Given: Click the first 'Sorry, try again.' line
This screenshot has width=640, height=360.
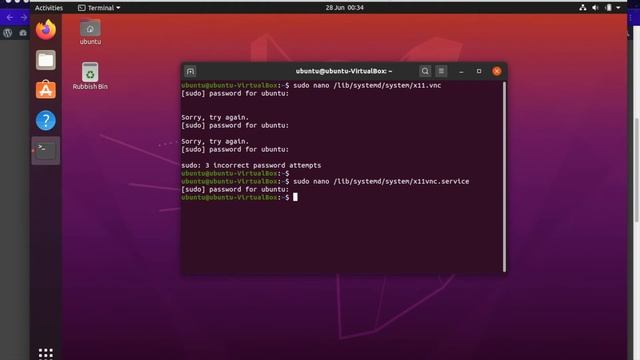Looking at the screenshot, I should click(215, 118).
